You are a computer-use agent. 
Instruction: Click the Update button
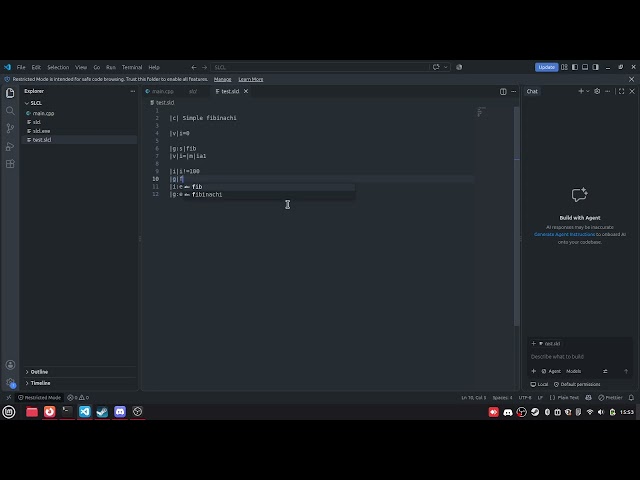coord(547,67)
